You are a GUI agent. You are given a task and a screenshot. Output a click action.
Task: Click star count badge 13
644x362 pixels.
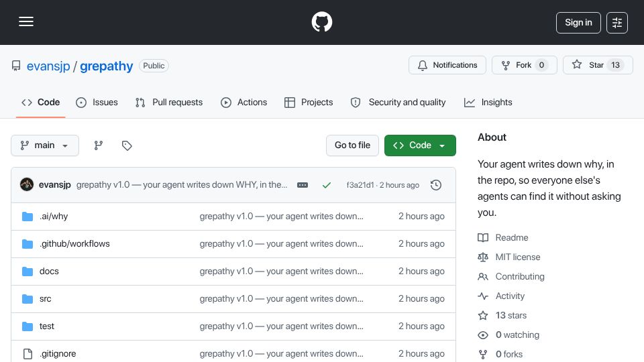tap(615, 65)
